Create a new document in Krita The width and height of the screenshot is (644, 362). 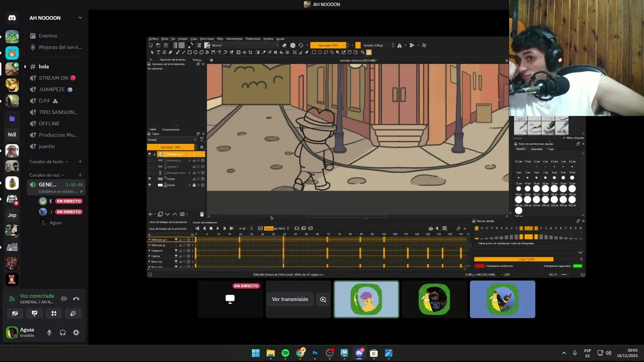(150, 45)
